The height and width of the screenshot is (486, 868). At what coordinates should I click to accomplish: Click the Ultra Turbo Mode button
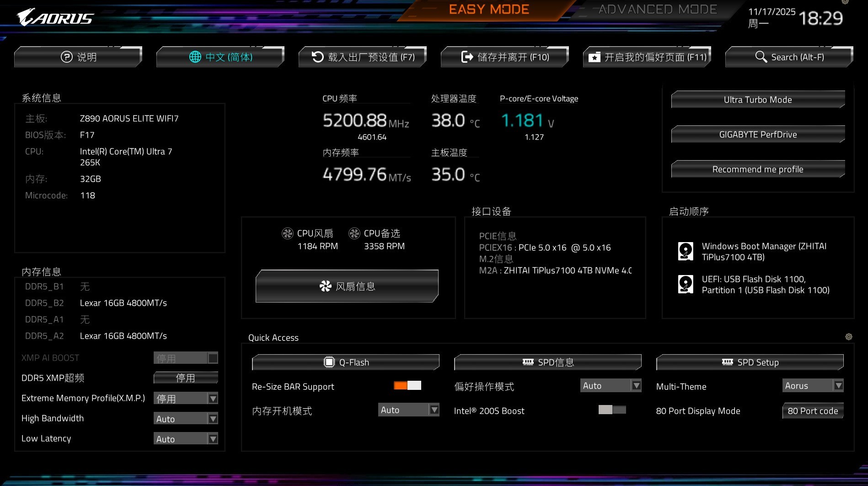point(757,99)
